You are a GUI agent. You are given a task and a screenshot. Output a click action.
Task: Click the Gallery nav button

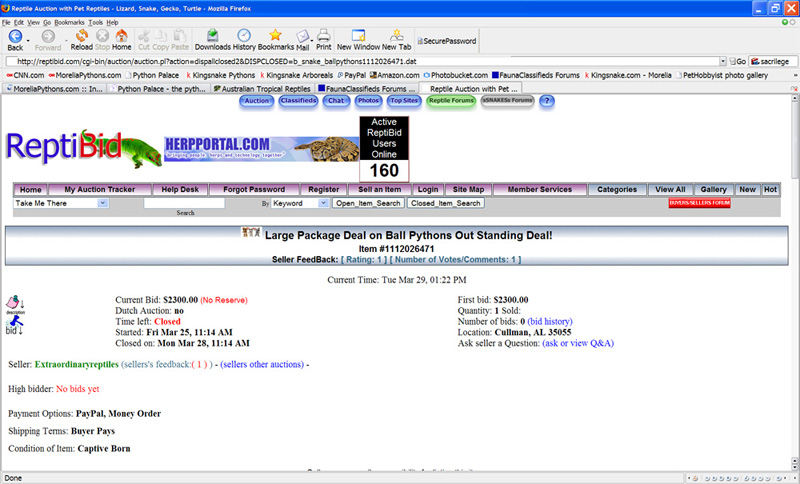coord(713,190)
